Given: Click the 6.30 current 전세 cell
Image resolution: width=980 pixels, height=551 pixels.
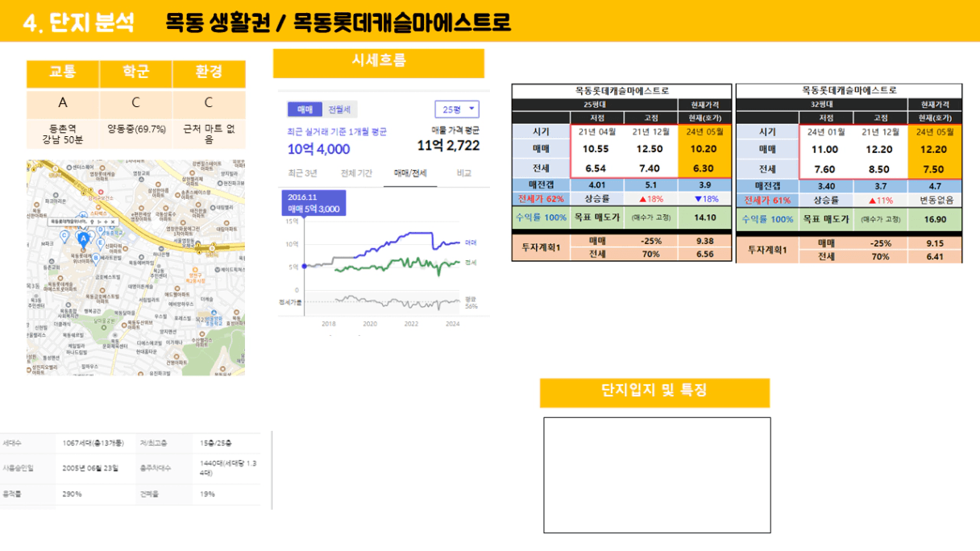Looking at the screenshot, I should (704, 168).
